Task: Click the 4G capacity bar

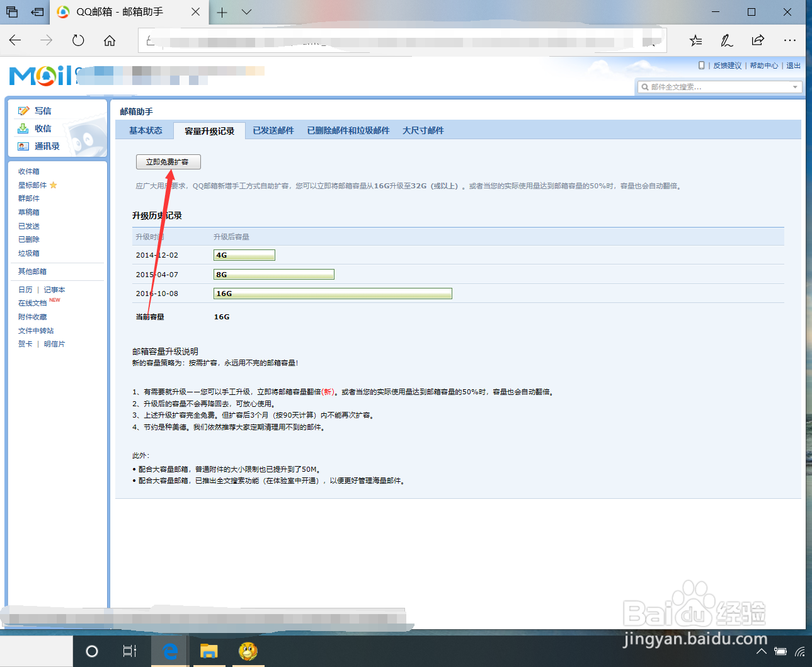Action: [x=244, y=255]
